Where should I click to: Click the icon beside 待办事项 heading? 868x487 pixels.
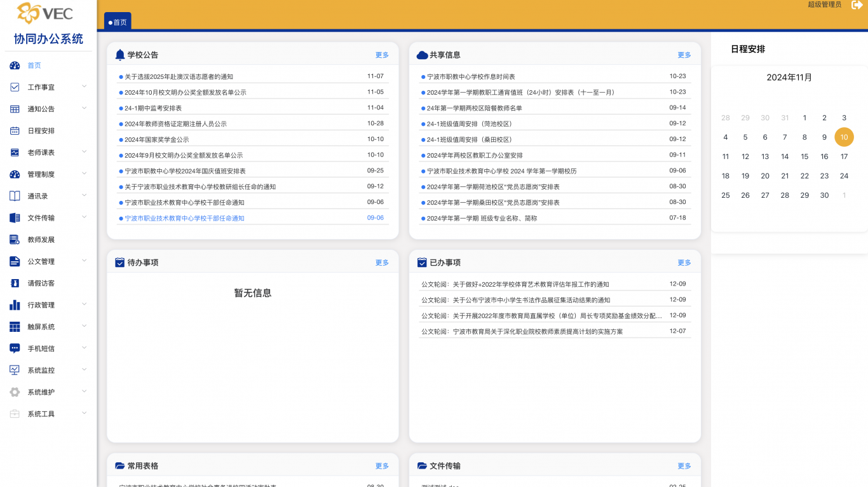tap(119, 263)
